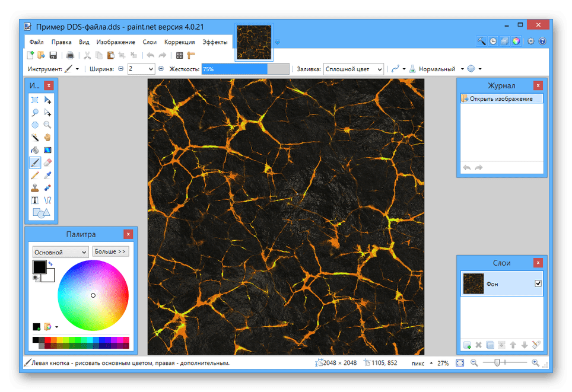Screen dimensions: 572x392
Task: Open the Эффекты menu
Action: tap(215, 42)
